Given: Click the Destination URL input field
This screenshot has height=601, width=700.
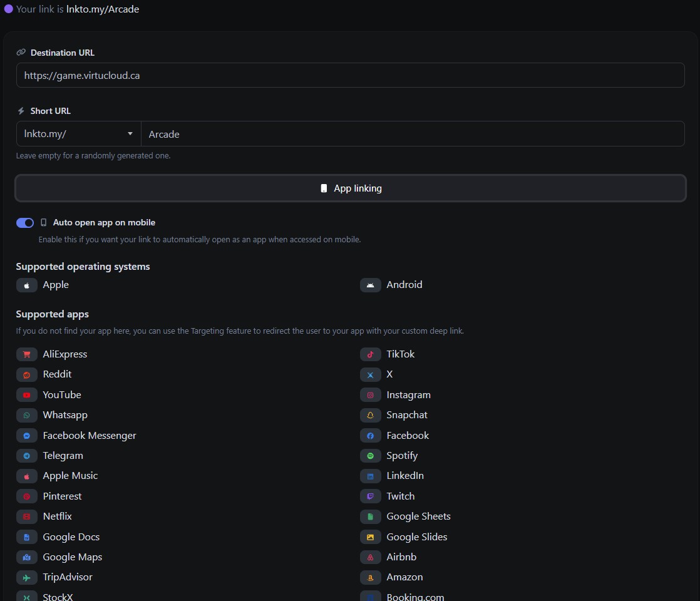Looking at the screenshot, I should (x=350, y=75).
